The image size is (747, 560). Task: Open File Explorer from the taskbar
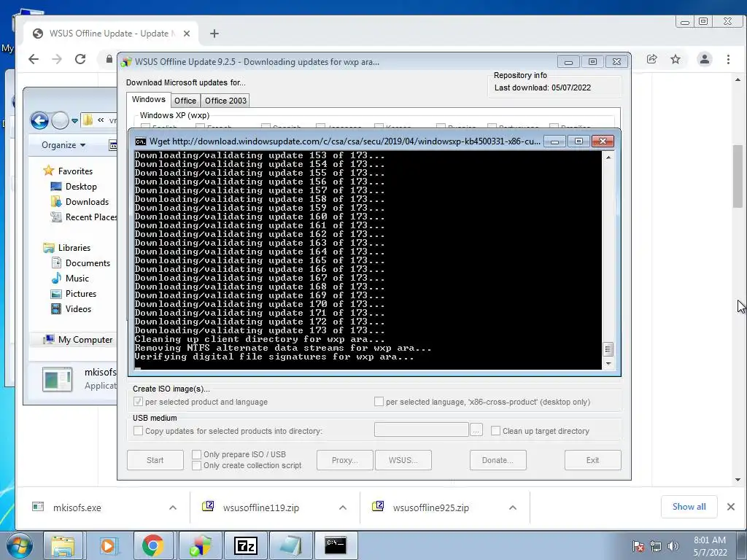click(x=63, y=545)
